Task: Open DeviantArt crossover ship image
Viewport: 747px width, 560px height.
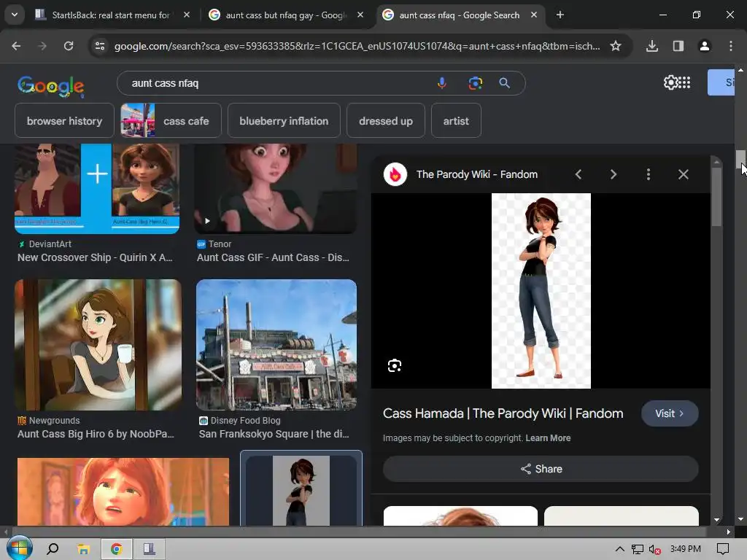Action: 97,189
